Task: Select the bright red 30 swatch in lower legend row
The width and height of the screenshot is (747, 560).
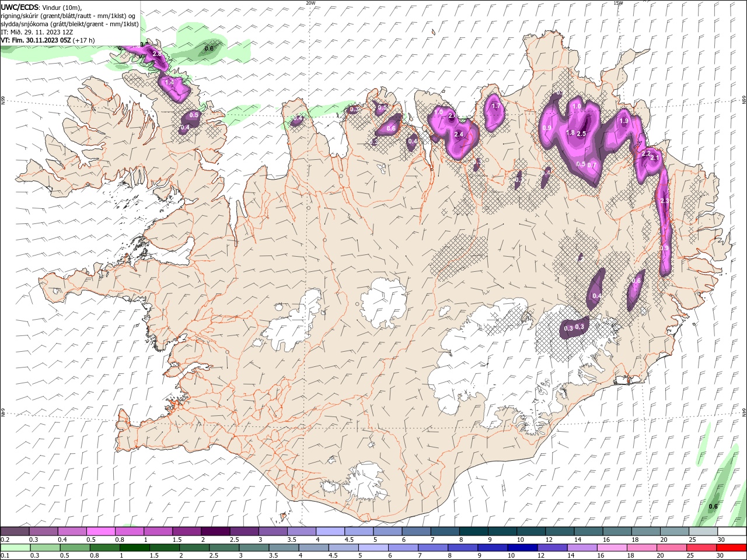Action: click(x=731, y=548)
